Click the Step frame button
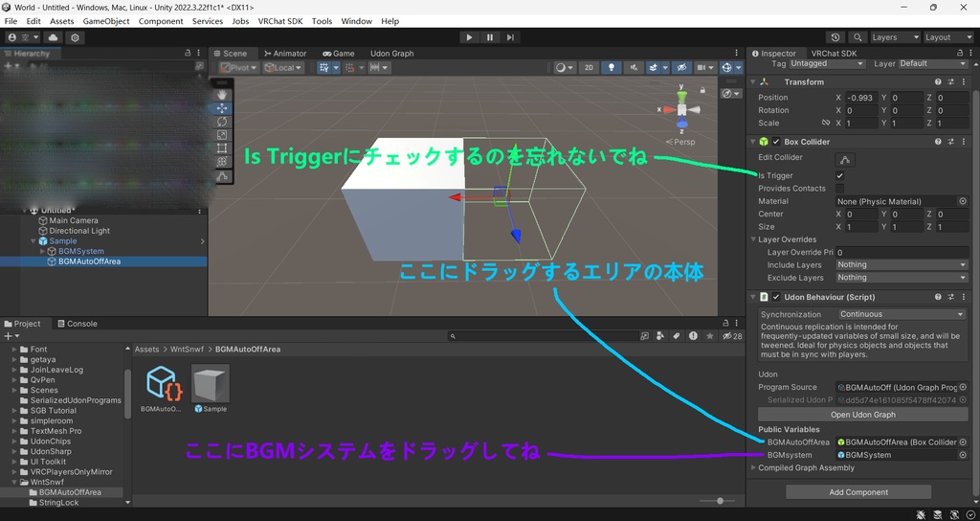Image resolution: width=980 pixels, height=521 pixels. pos(511,37)
